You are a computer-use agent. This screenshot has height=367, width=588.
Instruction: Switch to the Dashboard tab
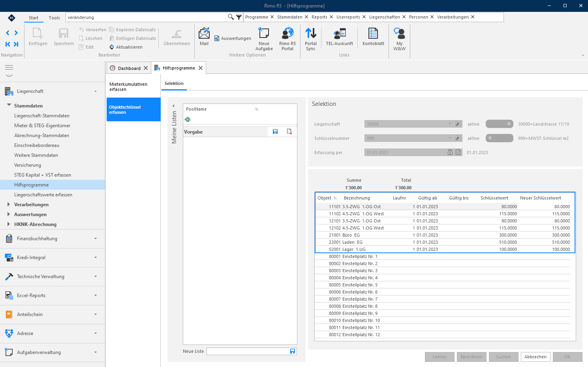pyautogui.click(x=129, y=68)
